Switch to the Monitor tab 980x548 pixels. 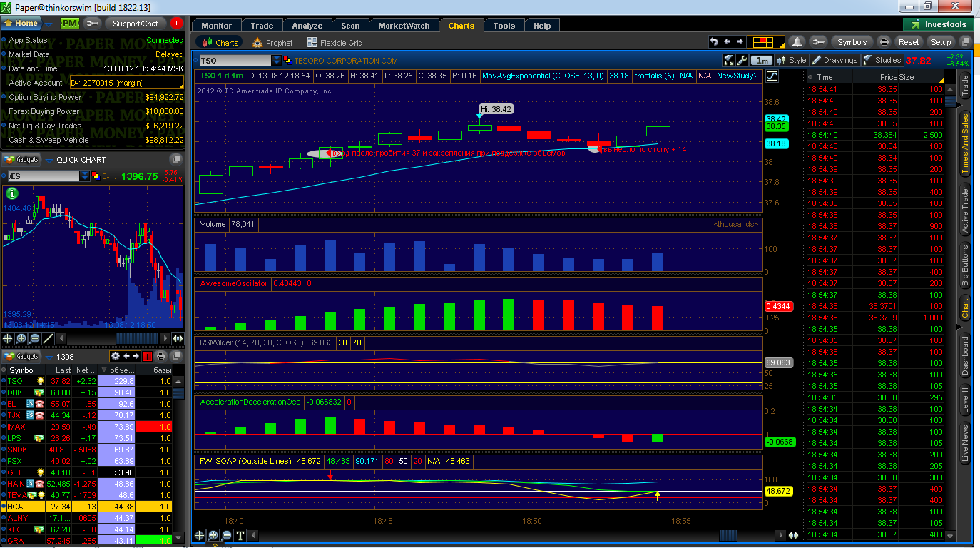click(x=216, y=25)
